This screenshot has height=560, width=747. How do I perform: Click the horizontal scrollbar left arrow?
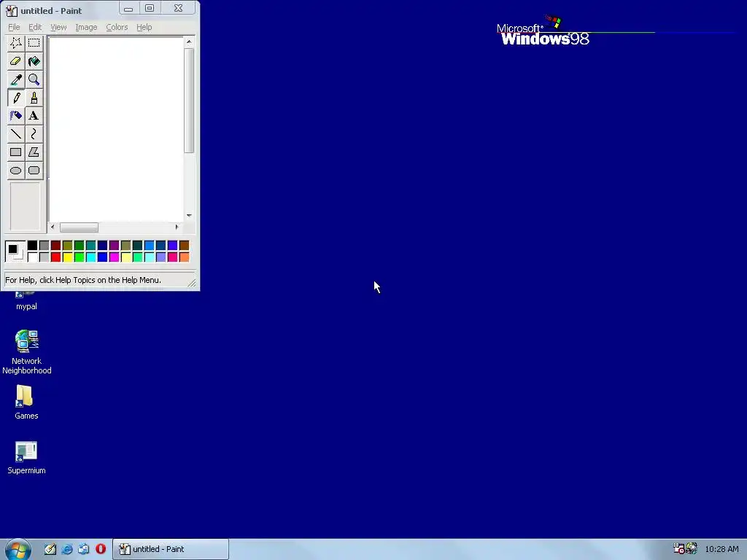click(53, 227)
